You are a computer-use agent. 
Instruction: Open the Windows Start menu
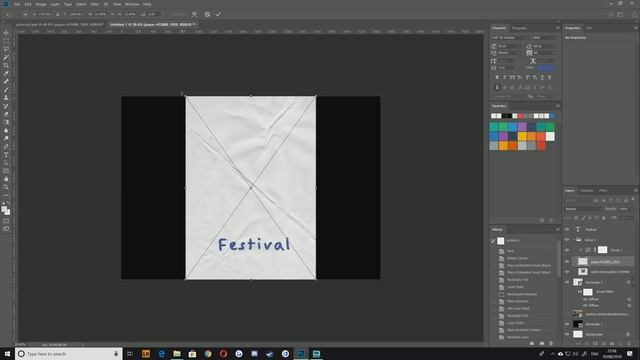pos(7,354)
